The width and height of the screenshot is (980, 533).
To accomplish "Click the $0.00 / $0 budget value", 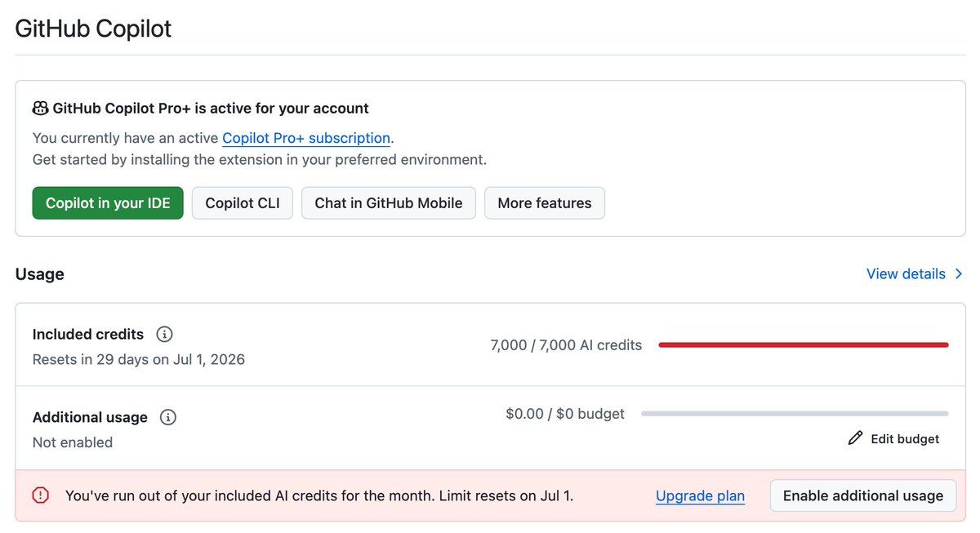I will [x=565, y=414].
